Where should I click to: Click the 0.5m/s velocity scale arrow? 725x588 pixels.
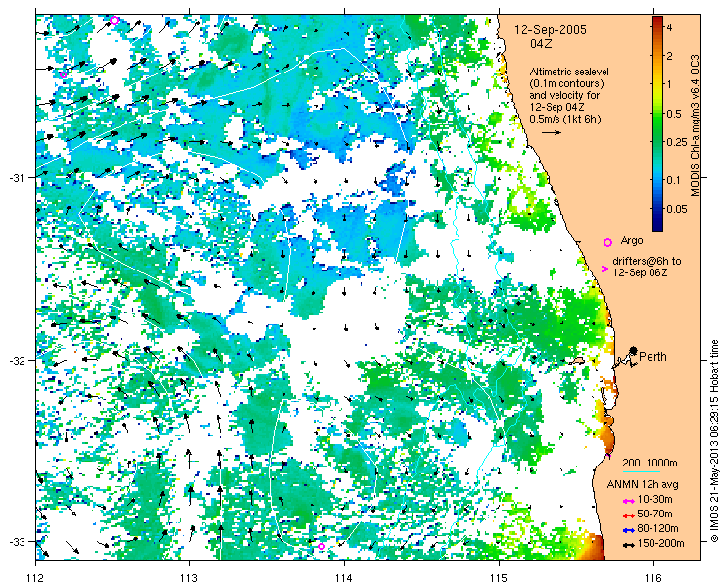[x=552, y=132]
